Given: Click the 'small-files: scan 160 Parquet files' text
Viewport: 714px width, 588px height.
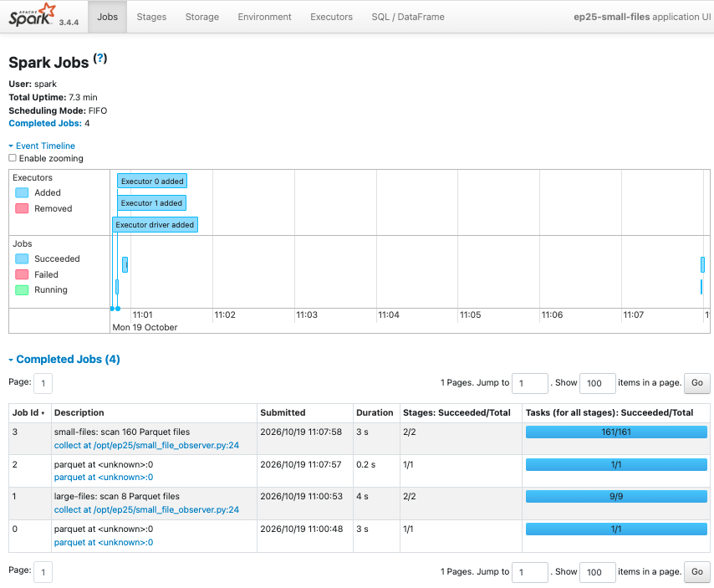Looking at the screenshot, I should pyautogui.click(x=122, y=432).
